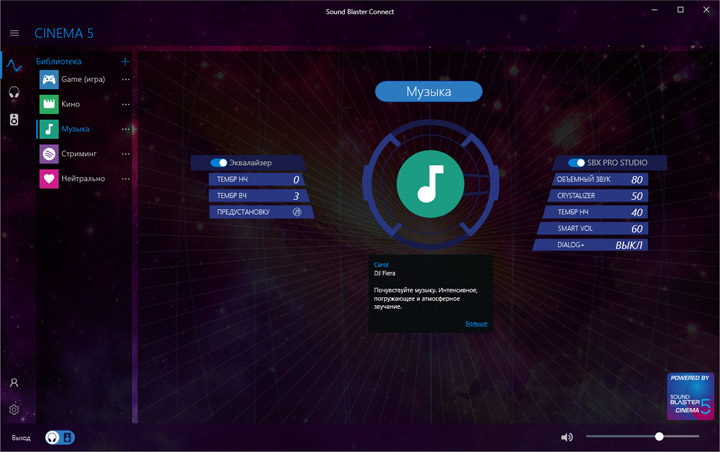Image resolution: width=720 pixels, height=452 pixels.
Task: Open the settings gear icon
Action: pyautogui.click(x=14, y=409)
